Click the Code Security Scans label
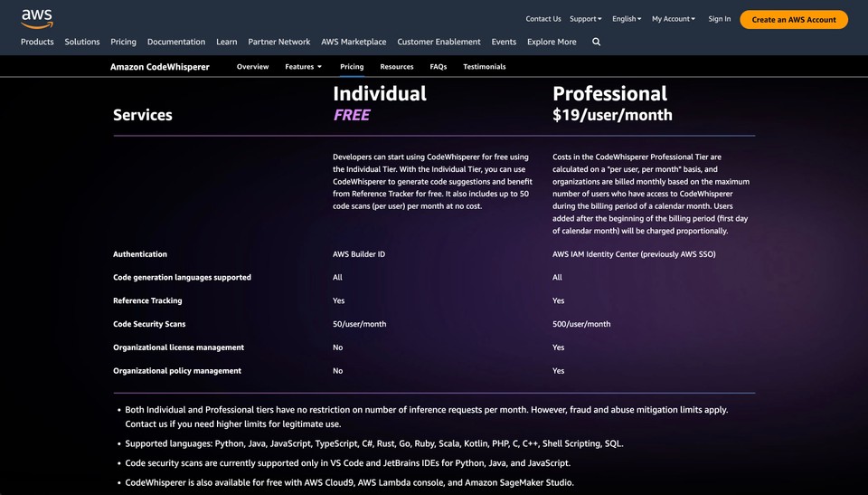 point(149,324)
